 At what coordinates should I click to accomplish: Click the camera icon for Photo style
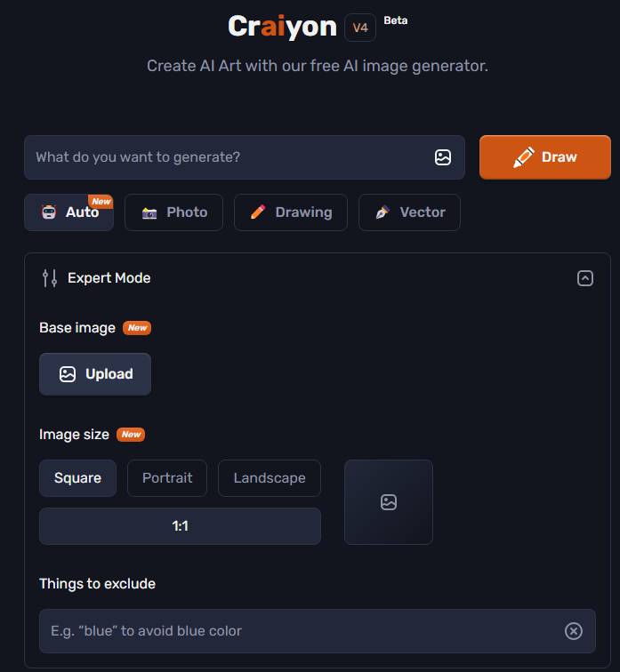point(149,212)
